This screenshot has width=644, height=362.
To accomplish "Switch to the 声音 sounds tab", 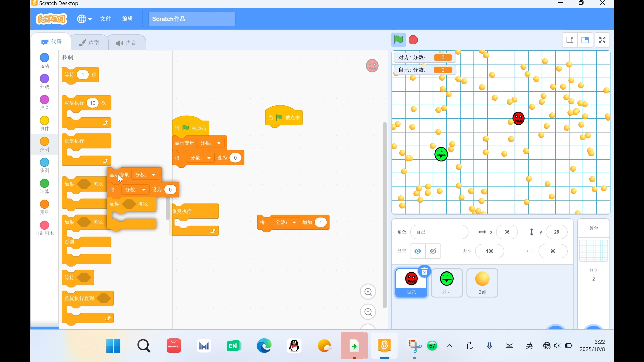I will tap(127, 43).
